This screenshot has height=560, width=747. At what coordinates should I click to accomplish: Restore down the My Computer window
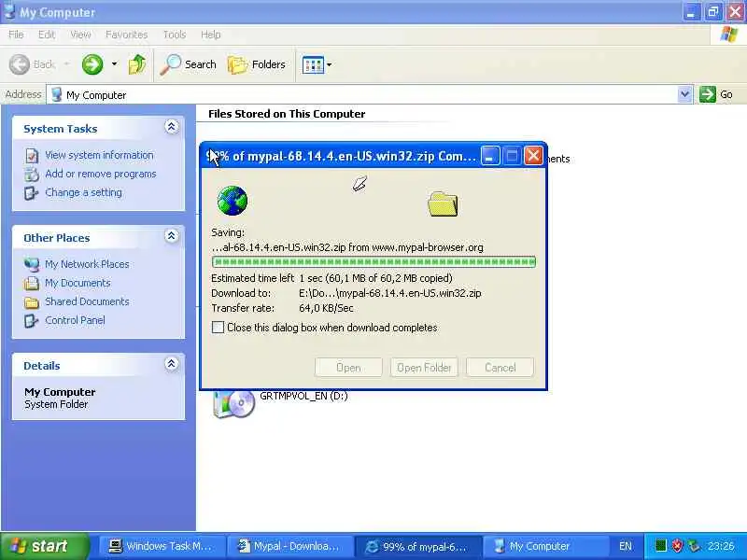tap(713, 11)
